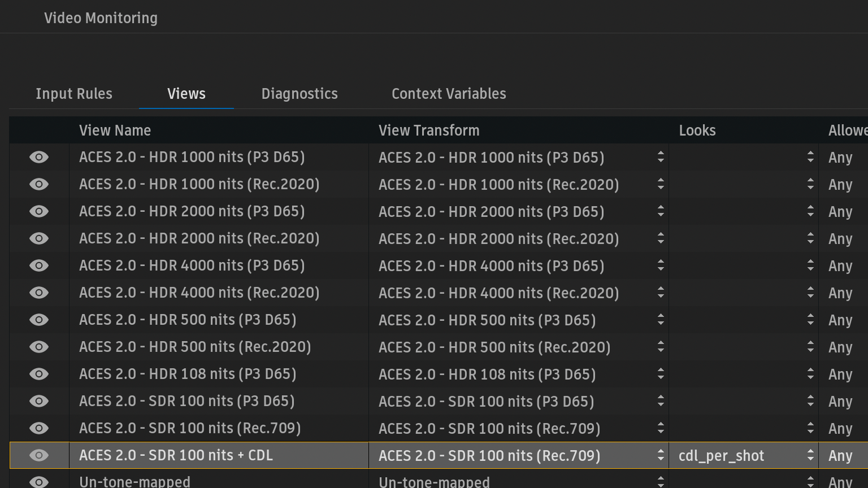
Task: Open the Diagnostics tab
Action: click(x=300, y=94)
